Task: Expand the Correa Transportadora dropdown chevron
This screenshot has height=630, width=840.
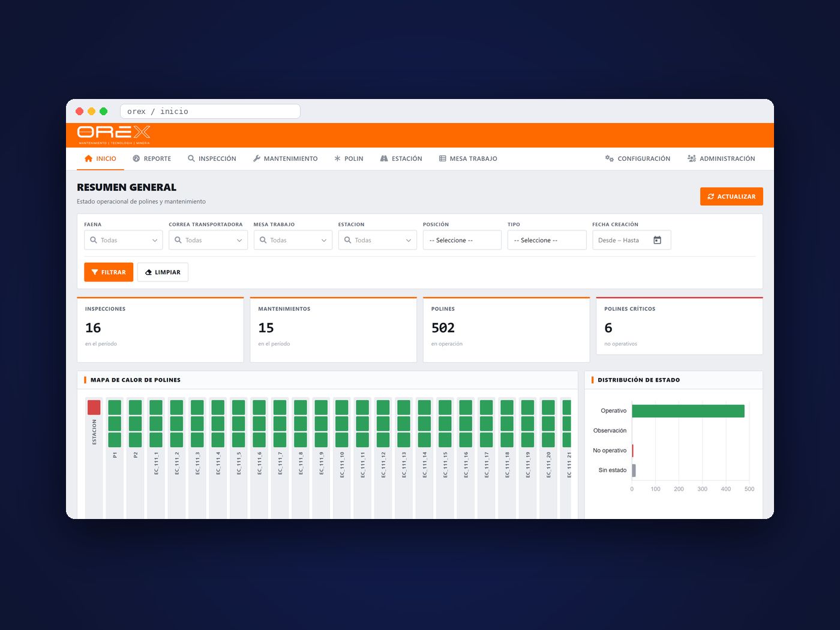Action: (239, 241)
